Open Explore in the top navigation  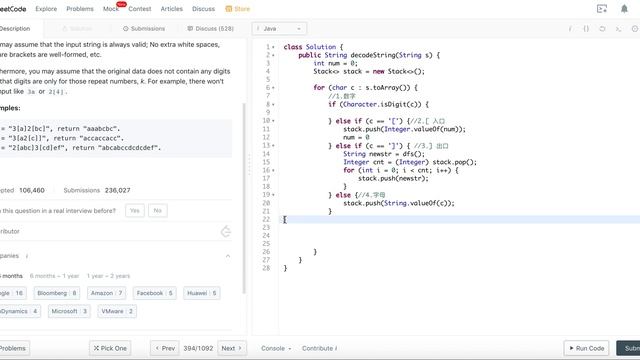46,9
